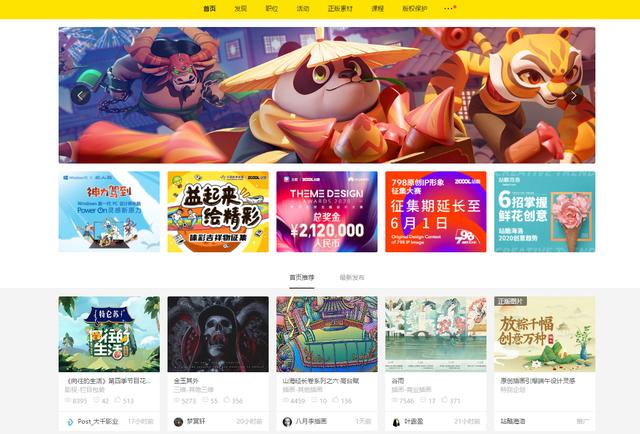Open the THEME DESIGN ¥2,120,000 awards banner
Screen dimensions: 640x434
[327, 211]
